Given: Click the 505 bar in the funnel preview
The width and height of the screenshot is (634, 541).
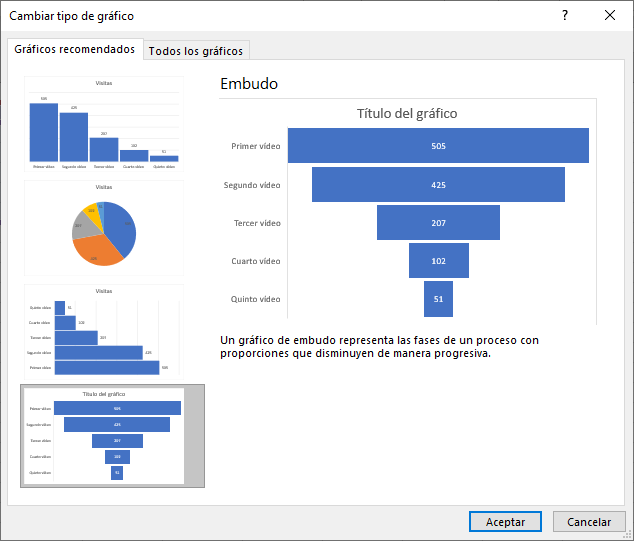Looking at the screenshot, I should [438, 146].
